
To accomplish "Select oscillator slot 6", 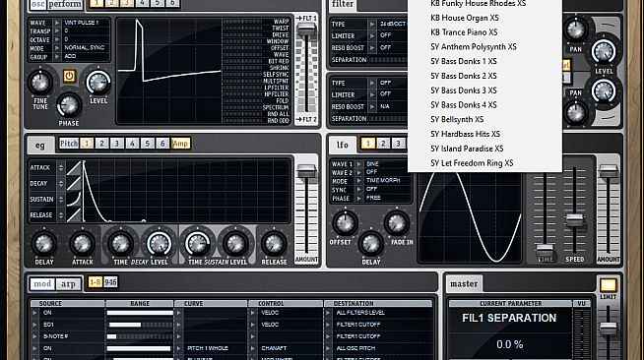I will click(172, 3).
